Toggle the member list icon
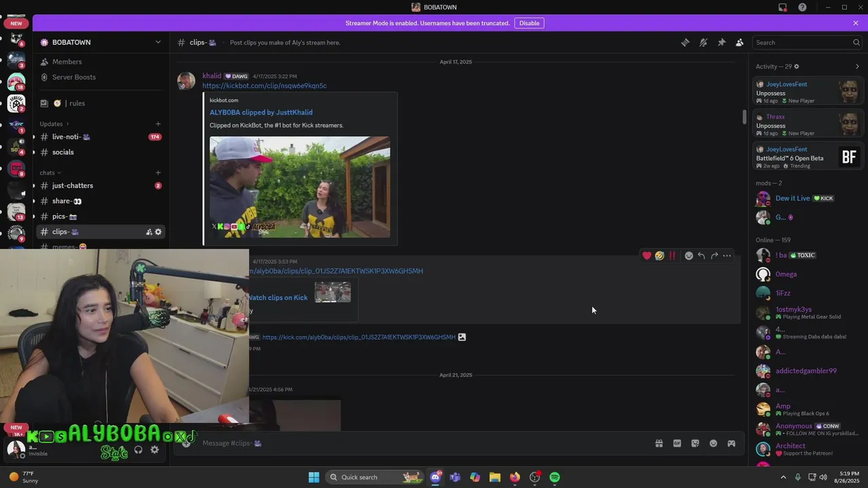The height and width of the screenshot is (488, 868). (739, 42)
